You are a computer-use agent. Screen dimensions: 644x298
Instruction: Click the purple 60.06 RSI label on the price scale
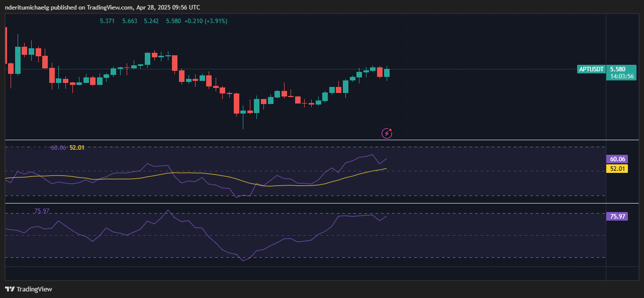click(617, 159)
